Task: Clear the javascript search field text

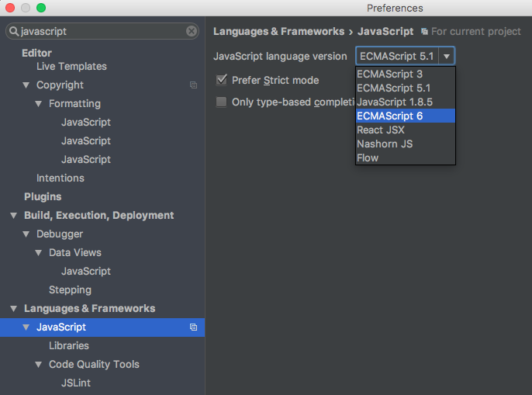Action: coord(192,32)
